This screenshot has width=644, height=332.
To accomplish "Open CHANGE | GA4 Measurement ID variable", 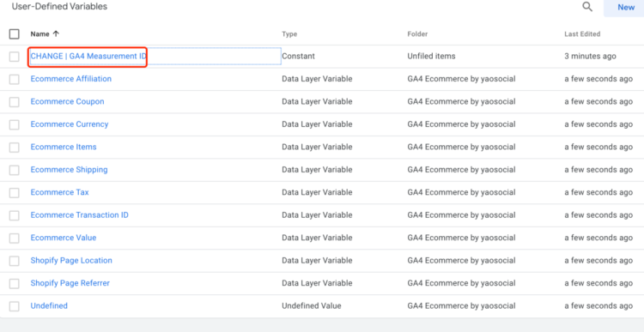I will tap(88, 57).
